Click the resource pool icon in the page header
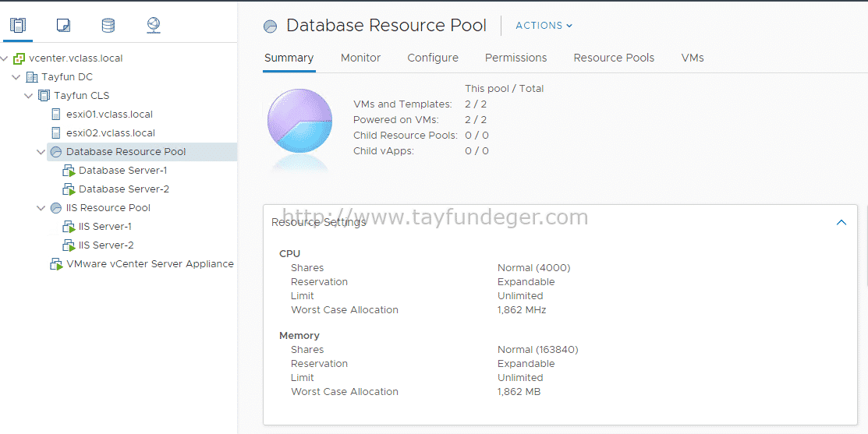 pos(270,26)
